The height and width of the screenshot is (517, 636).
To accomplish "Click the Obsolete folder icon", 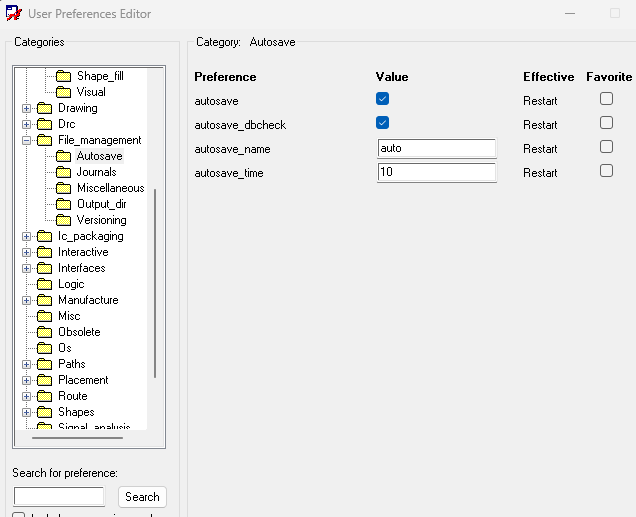I will (x=45, y=332).
